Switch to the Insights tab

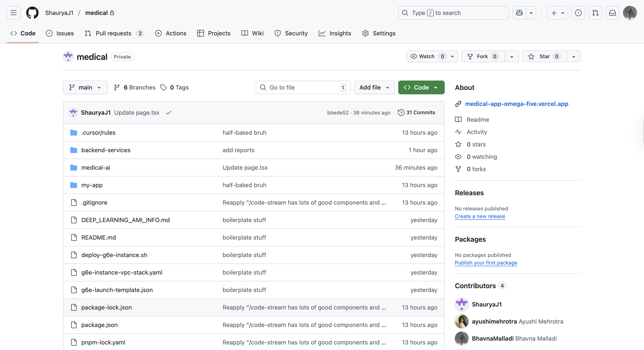tap(340, 33)
